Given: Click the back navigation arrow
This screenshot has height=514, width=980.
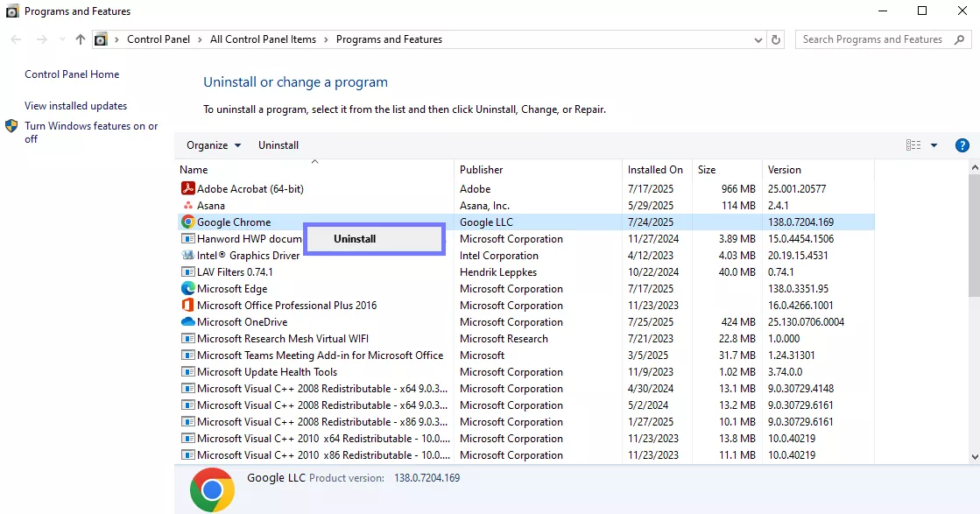Looking at the screenshot, I should click(x=14, y=39).
